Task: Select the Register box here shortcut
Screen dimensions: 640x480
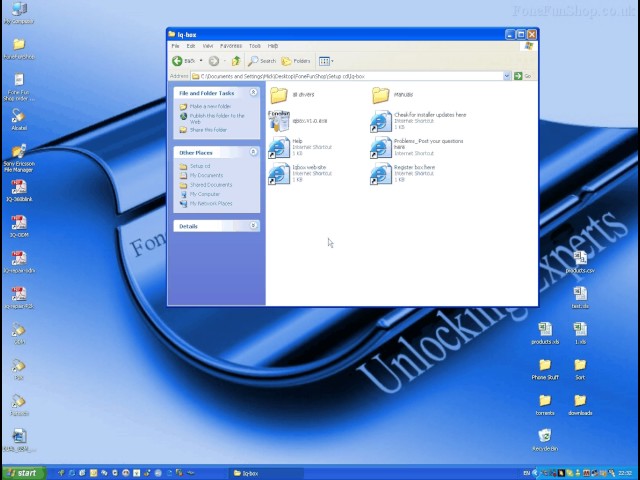Action: click(402, 173)
